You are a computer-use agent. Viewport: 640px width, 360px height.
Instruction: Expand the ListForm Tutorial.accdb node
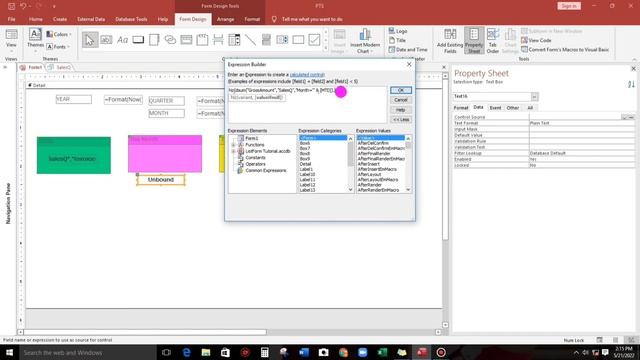(x=233, y=151)
